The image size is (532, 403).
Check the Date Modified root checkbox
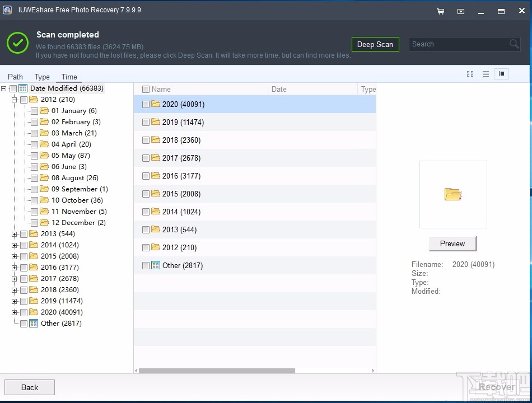tap(13, 89)
